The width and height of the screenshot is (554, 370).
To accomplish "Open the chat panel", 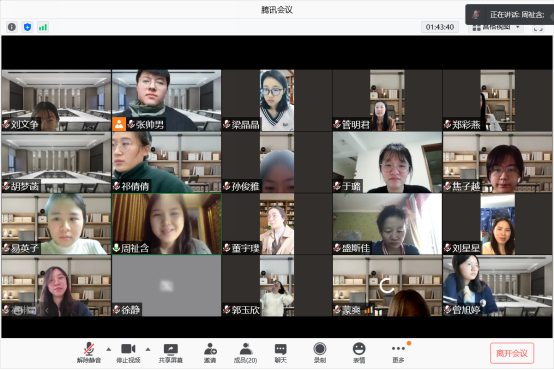I will (281, 353).
